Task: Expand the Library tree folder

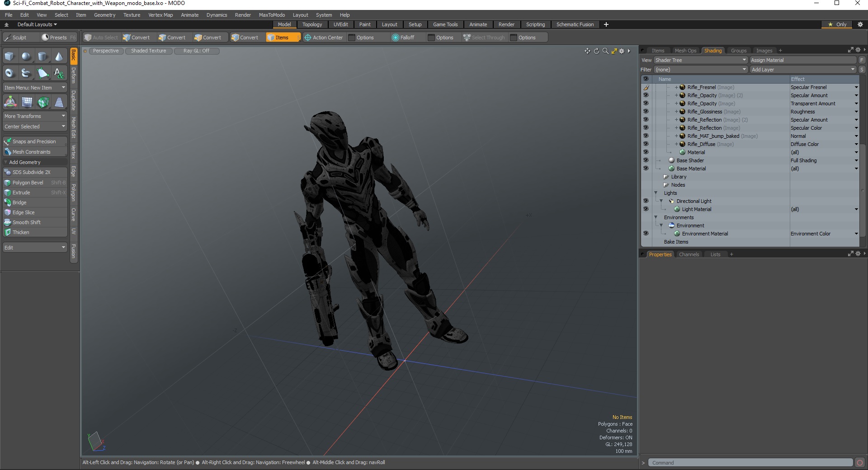Action: (666, 177)
